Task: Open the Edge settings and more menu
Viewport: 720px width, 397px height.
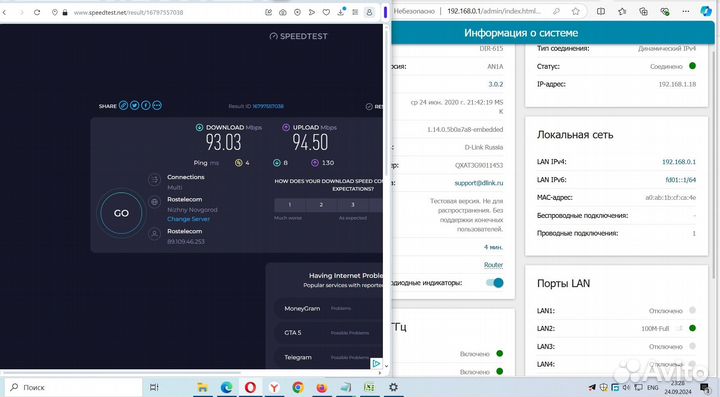Action: click(x=686, y=11)
